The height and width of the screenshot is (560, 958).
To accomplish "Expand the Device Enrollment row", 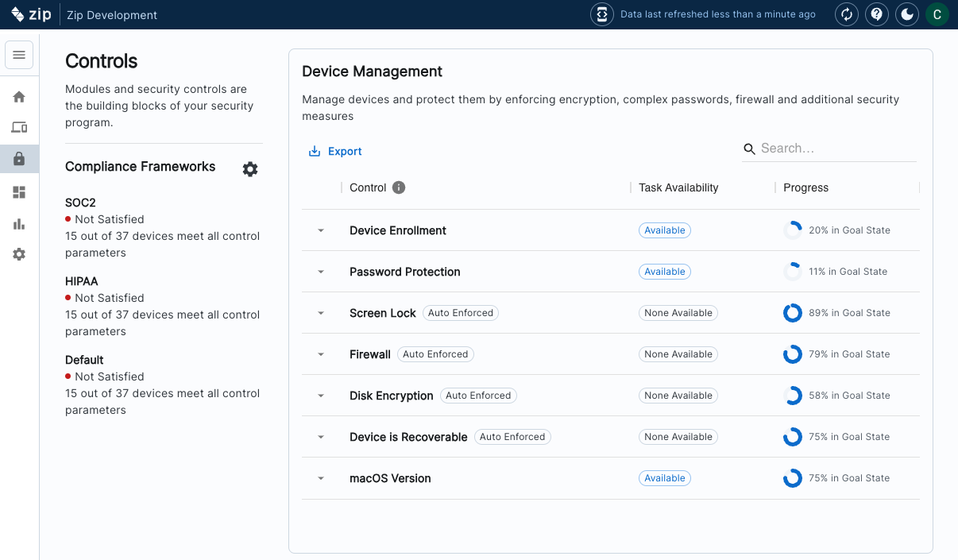I will tap(321, 230).
